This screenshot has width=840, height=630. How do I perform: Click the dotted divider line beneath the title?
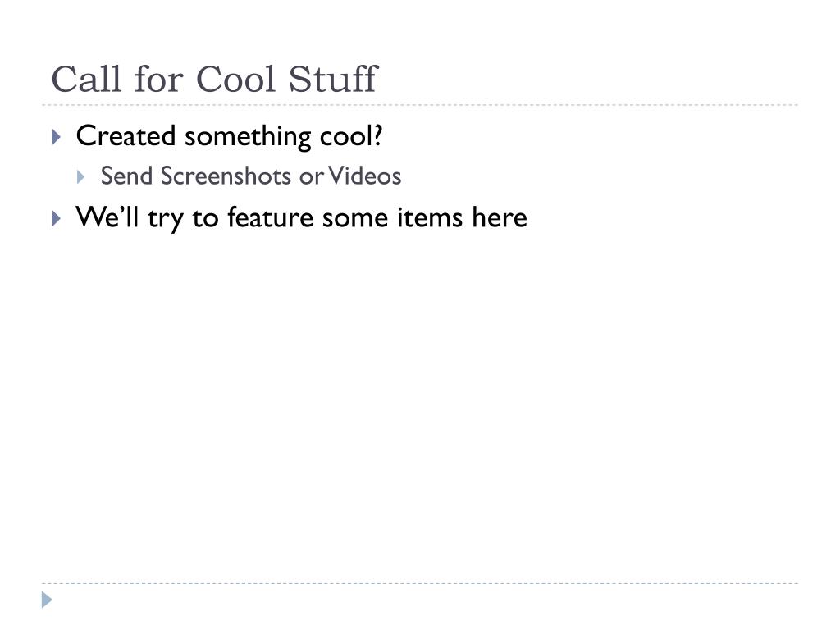(420, 105)
